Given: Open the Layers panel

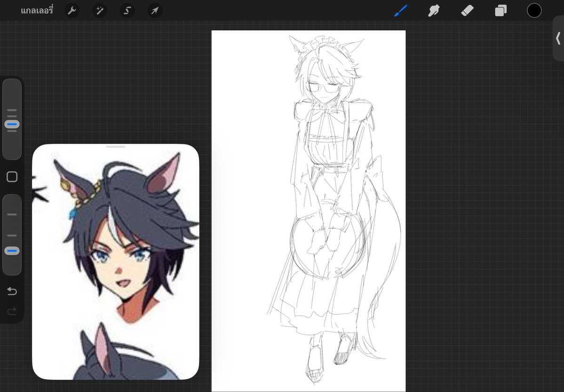Looking at the screenshot, I should coord(500,10).
